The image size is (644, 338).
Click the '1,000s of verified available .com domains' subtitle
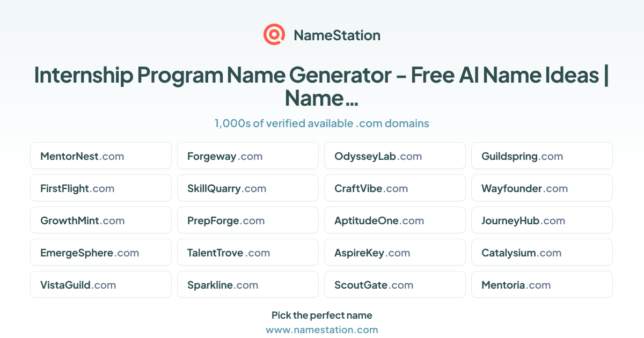point(322,123)
